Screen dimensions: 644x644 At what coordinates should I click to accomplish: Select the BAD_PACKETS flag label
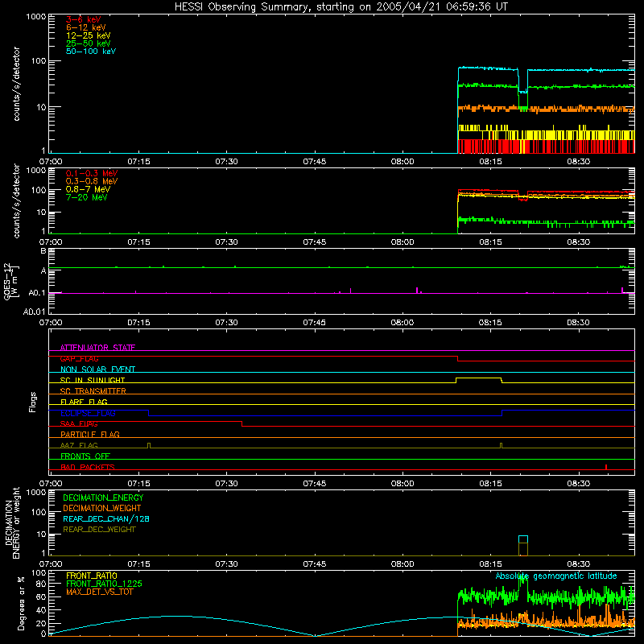[88, 467]
